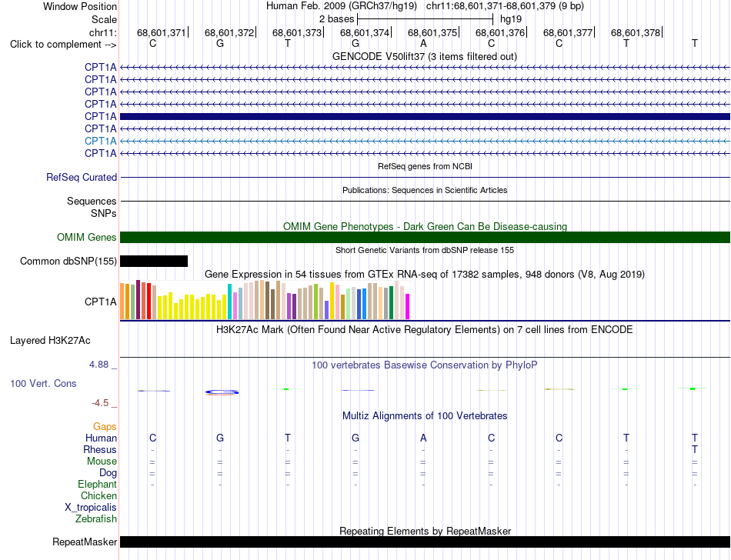Click the tall dark red GTEx tissue bar
The width and height of the screenshot is (731, 560).
[138, 299]
